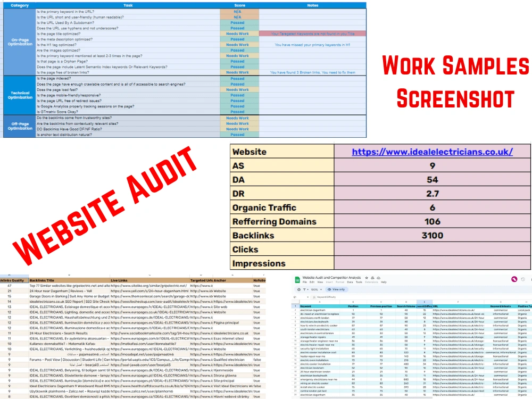Click the Off-Page Optimization category cell
Viewport: 532px width, 399px height.
coord(20,126)
